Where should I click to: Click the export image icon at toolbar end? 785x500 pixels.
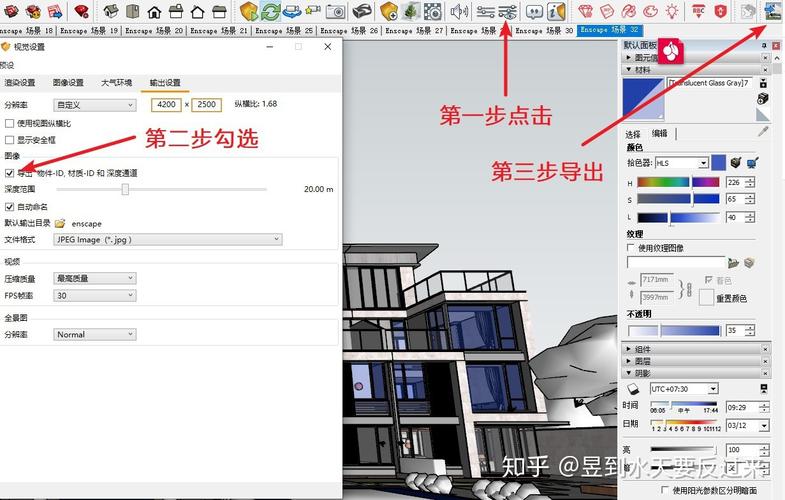coord(773,11)
